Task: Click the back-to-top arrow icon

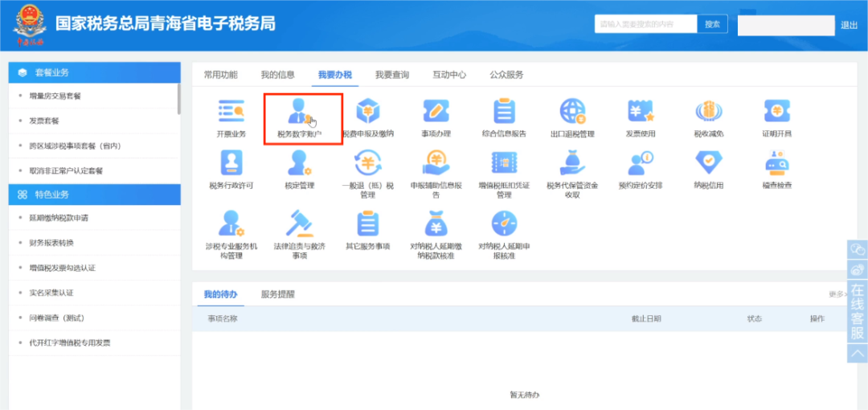Action: [857, 353]
